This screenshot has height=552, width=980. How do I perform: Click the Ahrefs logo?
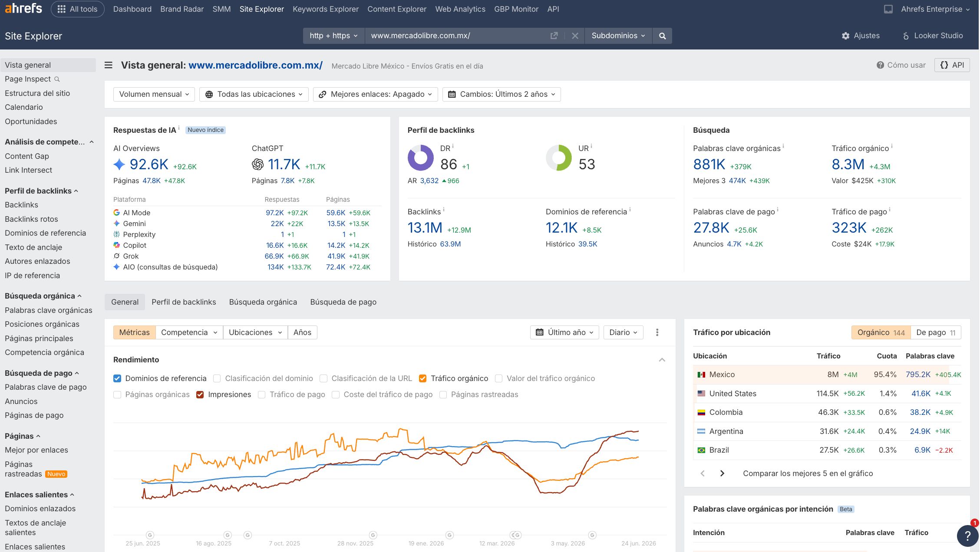(x=23, y=8)
